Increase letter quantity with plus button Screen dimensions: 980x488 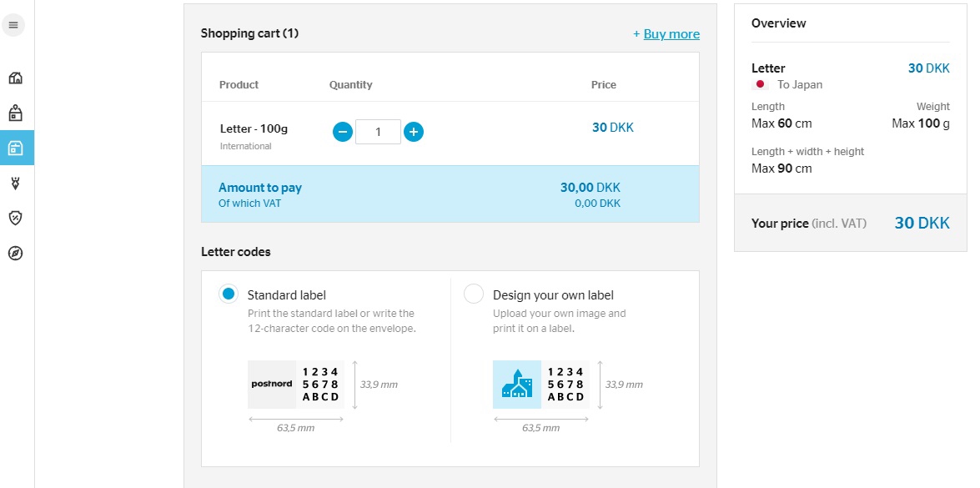click(x=413, y=132)
